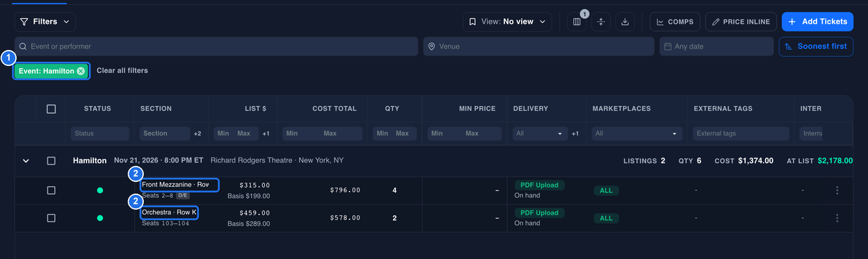868x259 pixels.
Task: Click the +1 indicator beside Delivery filter
Action: coord(575,133)
